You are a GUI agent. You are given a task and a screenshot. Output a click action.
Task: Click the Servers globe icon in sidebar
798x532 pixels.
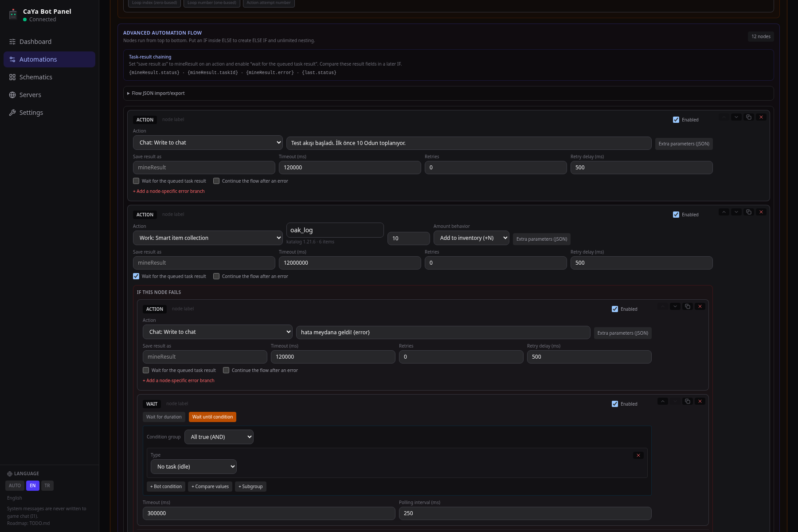(x=12, y=95)
